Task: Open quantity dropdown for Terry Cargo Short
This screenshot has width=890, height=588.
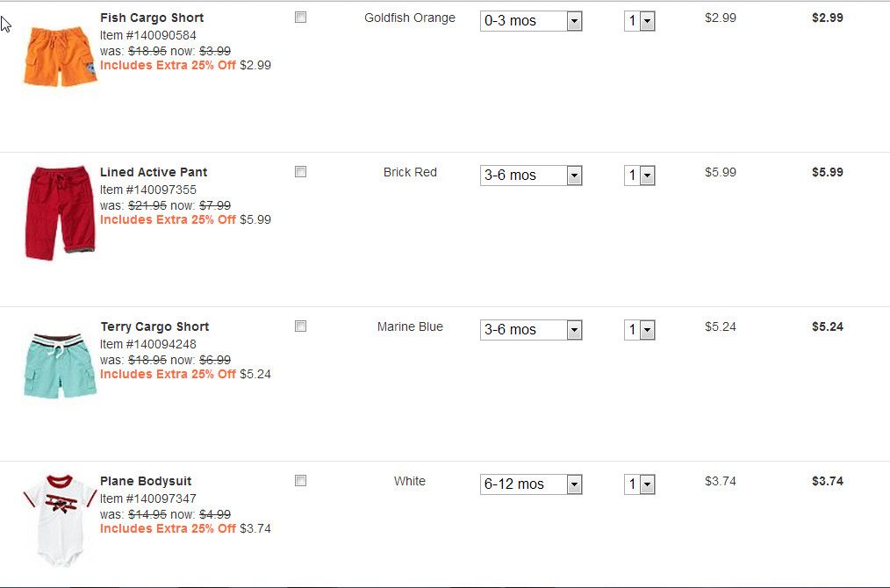Action: (x=640, y=330)
